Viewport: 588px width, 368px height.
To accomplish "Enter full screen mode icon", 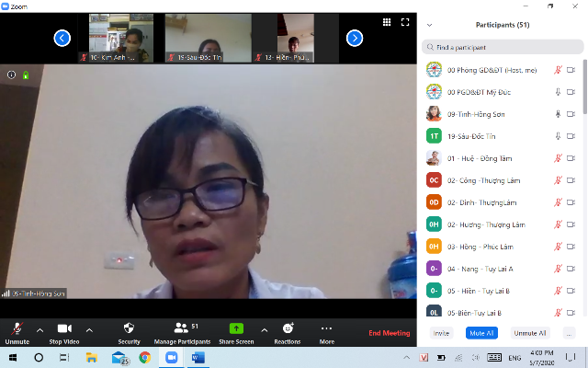I will (x=405, y=22).
